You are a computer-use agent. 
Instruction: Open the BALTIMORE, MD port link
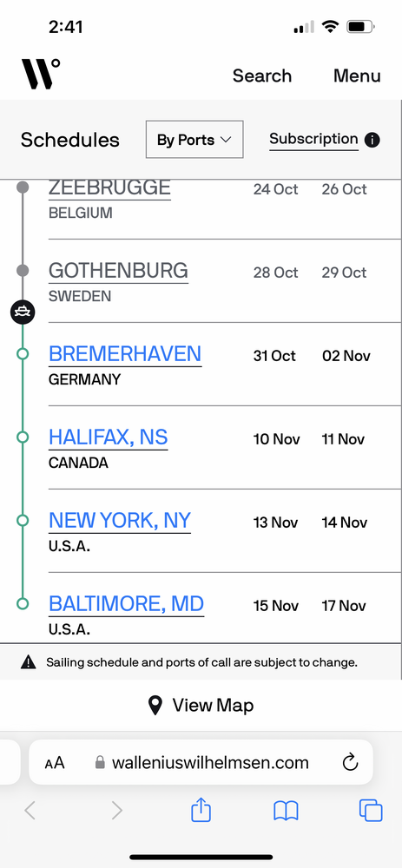point(126,603)
